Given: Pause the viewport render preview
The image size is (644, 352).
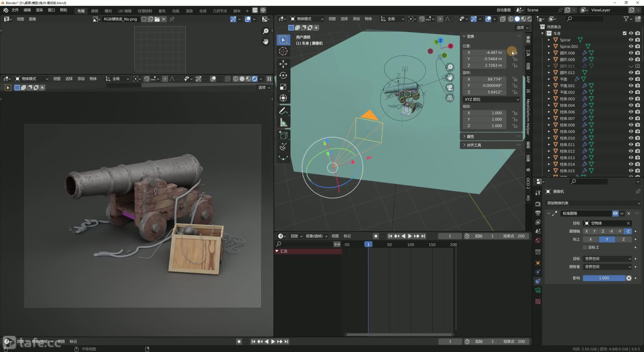Looking at the screenshot, I should [x=269, y=79].
